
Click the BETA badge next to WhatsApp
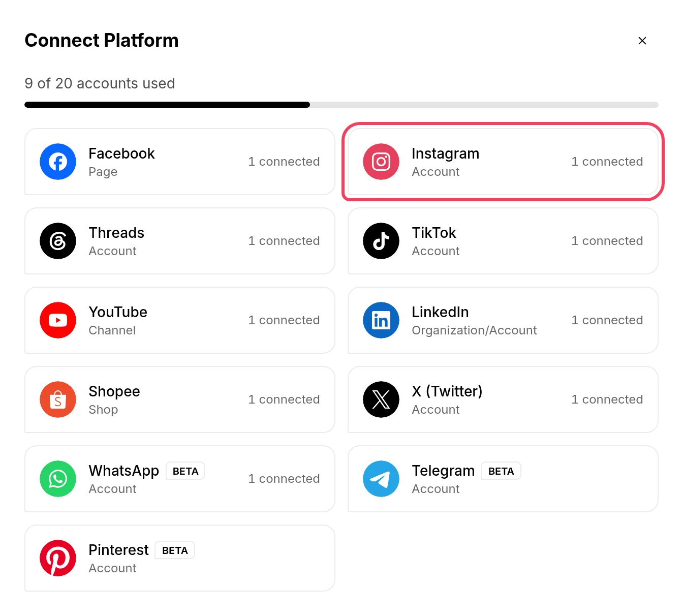click(185, 471)
